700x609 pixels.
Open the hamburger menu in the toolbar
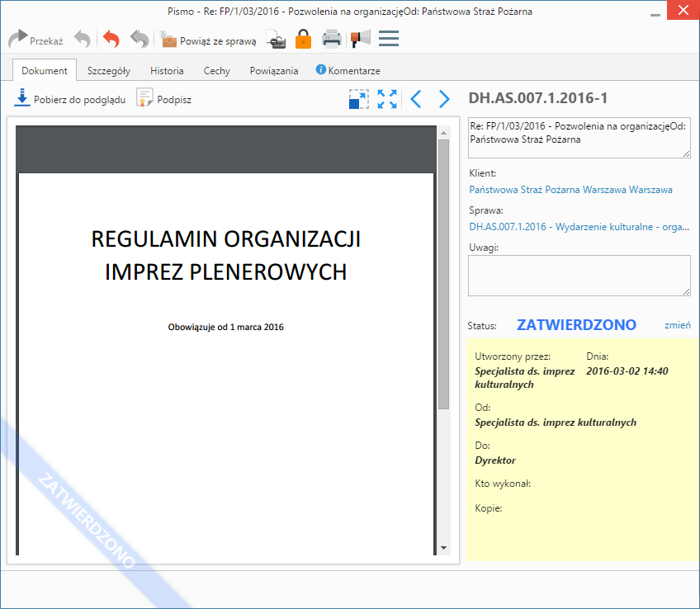point(389,39)
